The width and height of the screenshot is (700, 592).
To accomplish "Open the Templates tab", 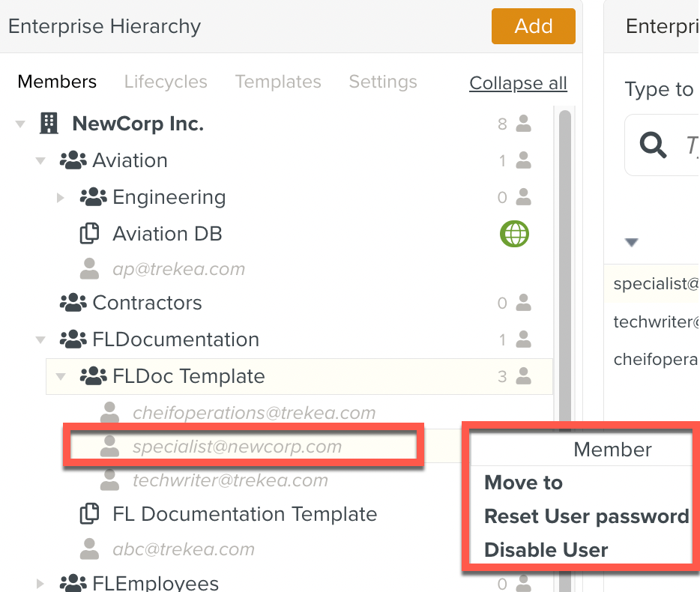I will coord(278,82).
